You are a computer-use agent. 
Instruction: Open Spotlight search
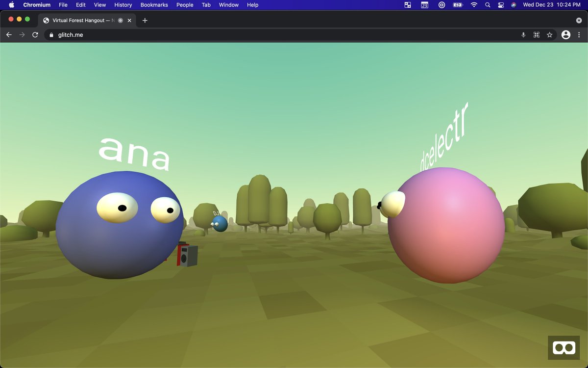tap(488, 5)
